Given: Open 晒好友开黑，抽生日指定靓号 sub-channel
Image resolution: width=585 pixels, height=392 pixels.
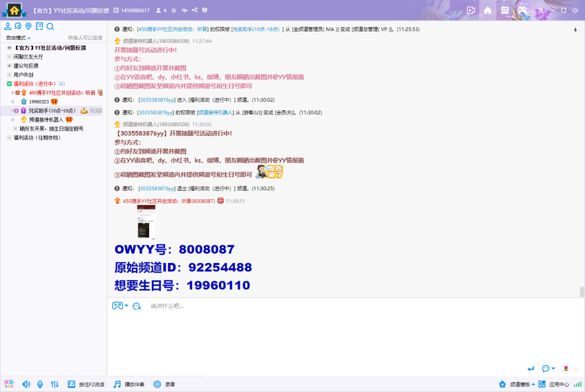Looking at the screenshot, I should point(51,129).
